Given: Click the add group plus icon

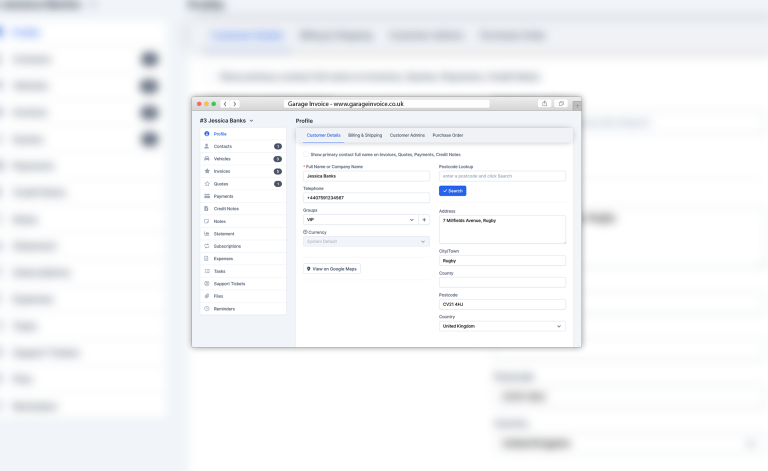Looking at the screenshot, I should coord(424,219).
